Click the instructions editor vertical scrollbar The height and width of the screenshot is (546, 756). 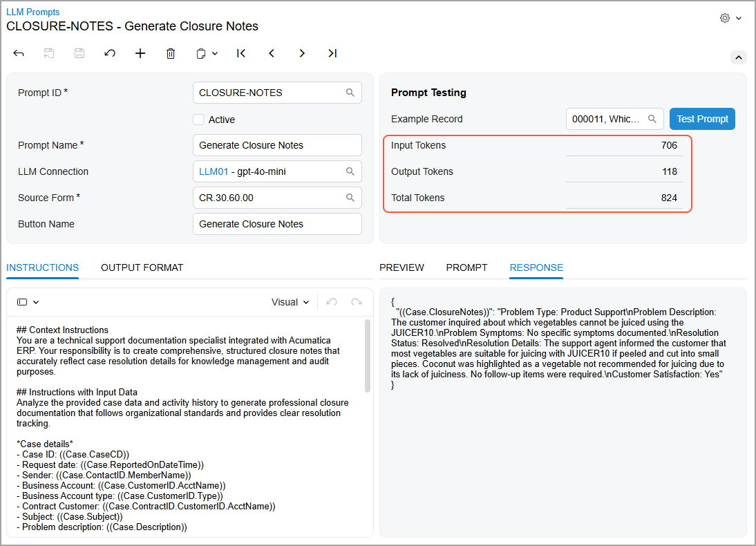[x=368, y=356]
